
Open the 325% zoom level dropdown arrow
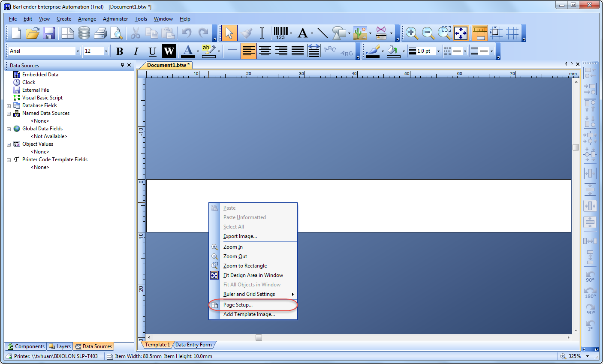click(588, 356)
